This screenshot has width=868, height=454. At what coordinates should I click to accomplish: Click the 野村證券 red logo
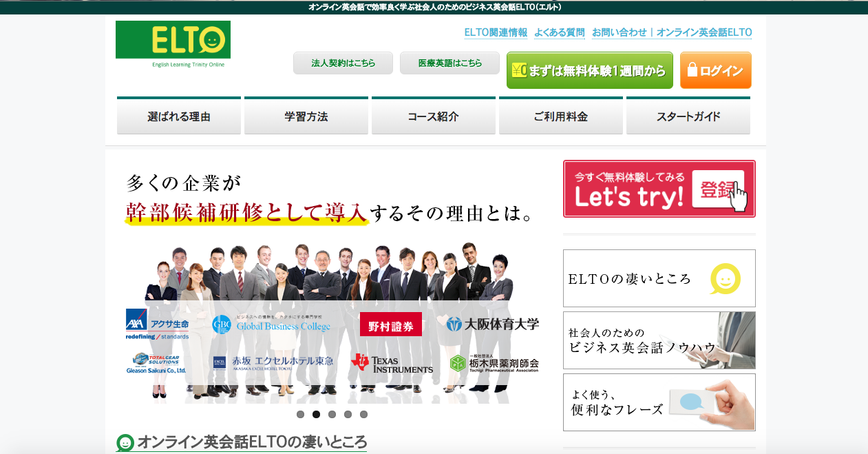[x=391, y=324]
